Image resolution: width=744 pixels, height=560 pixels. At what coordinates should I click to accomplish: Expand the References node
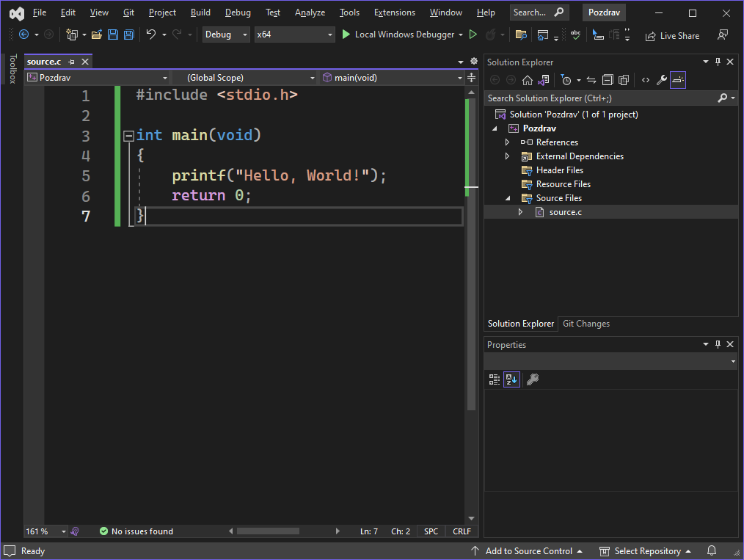(507, 142)
